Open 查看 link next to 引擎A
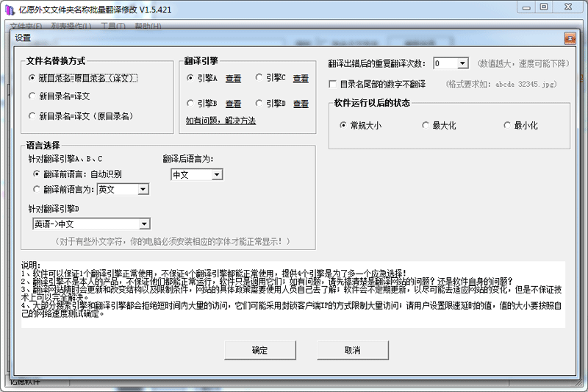This screenshot has width=588, height=392. [233, 79]
